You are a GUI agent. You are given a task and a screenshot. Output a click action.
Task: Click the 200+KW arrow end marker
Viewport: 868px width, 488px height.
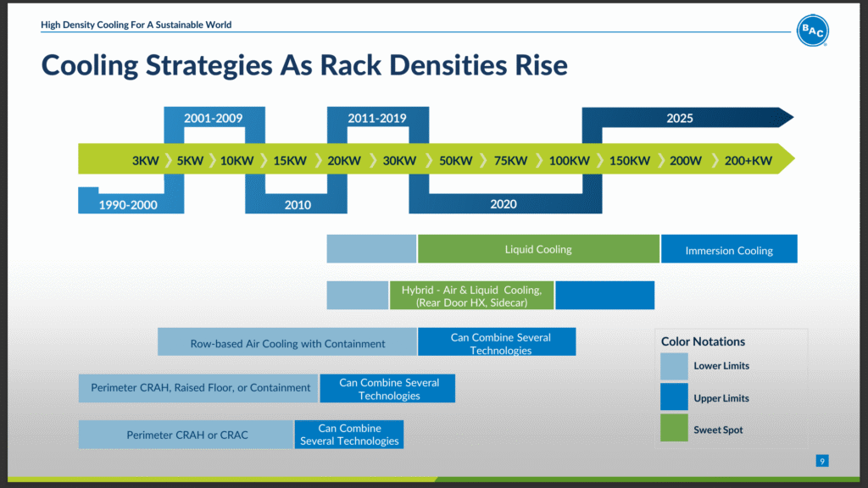pyautogui.click(x=748, y=160)
